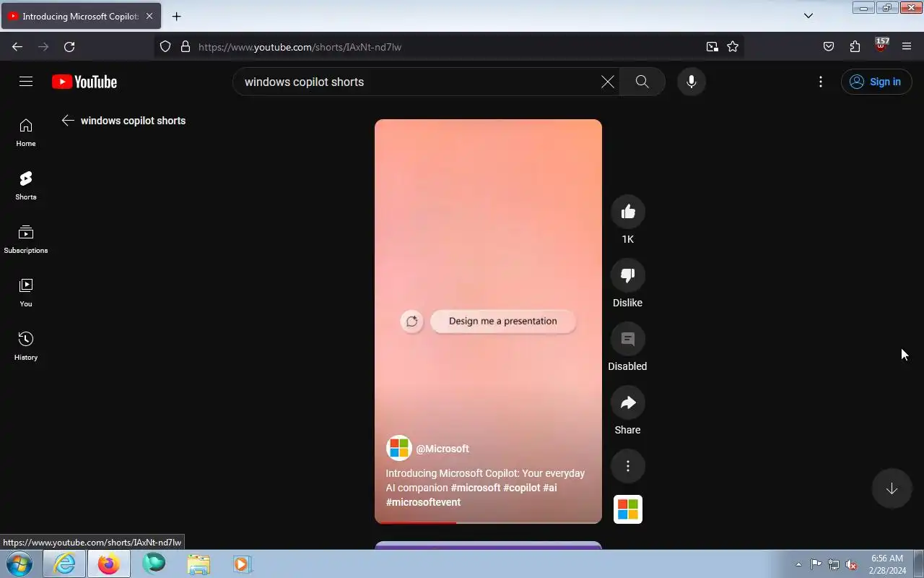Click the #microsoft hashtag
This screenshot has width=924, height=578.
(x=476, y=488)
